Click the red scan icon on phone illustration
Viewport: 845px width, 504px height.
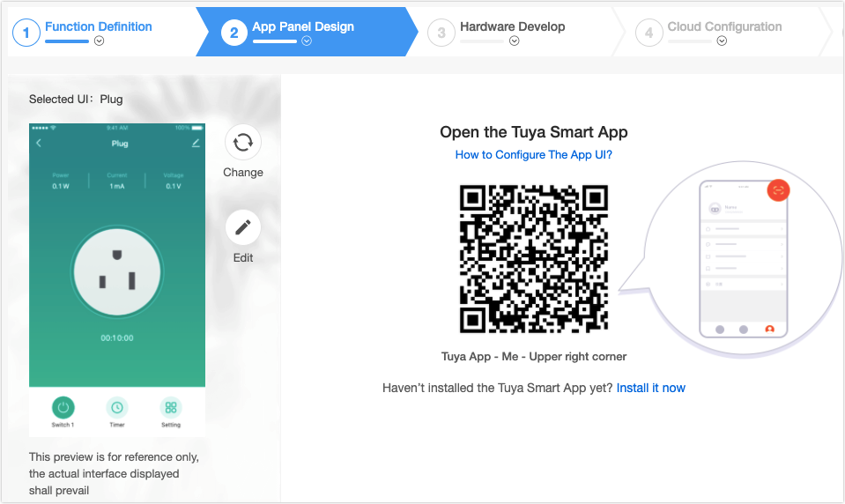tap(778, 190)
